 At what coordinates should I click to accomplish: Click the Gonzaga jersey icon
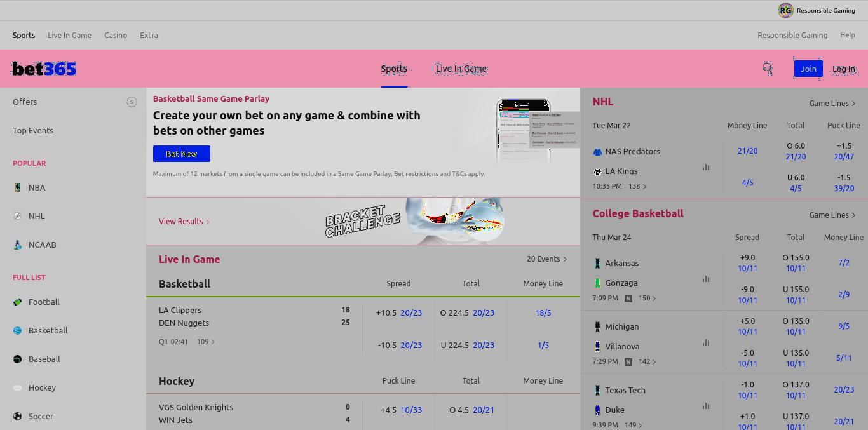pos(597,283)
